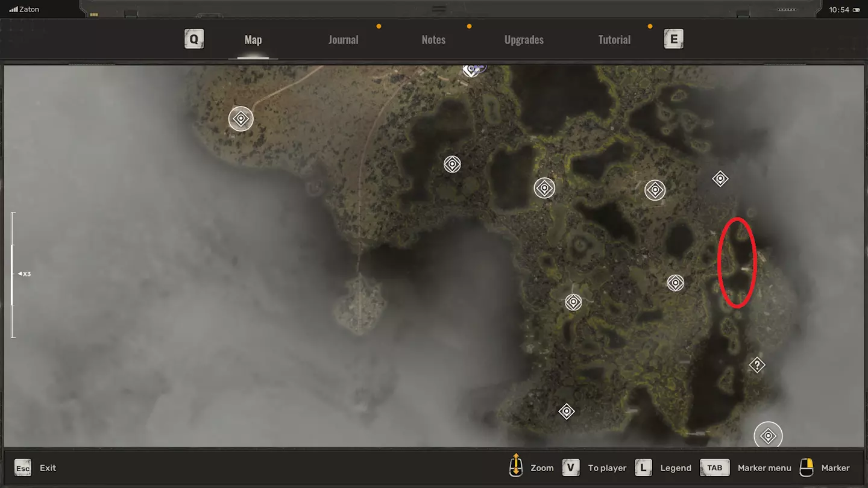The width and height of the screenshot is (868, 488).
Task: Click the x3 zoom level slider
Action: click(x=13, y=274)
